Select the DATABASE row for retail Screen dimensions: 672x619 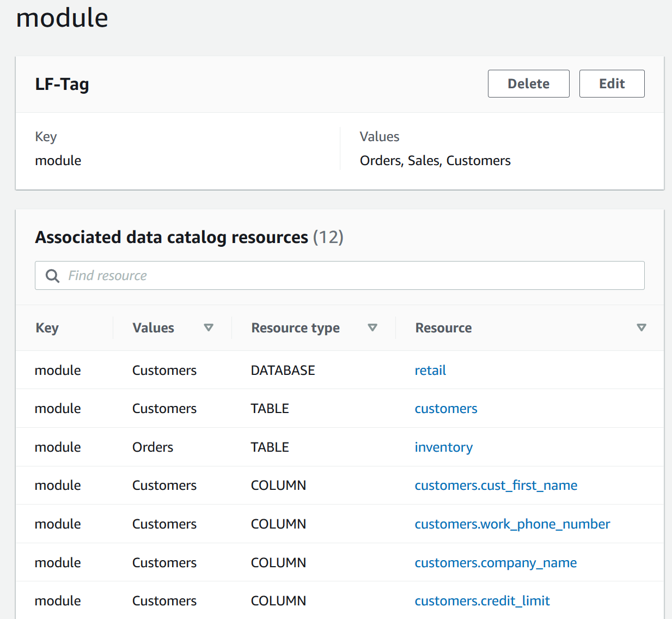(x=163, y=370)
